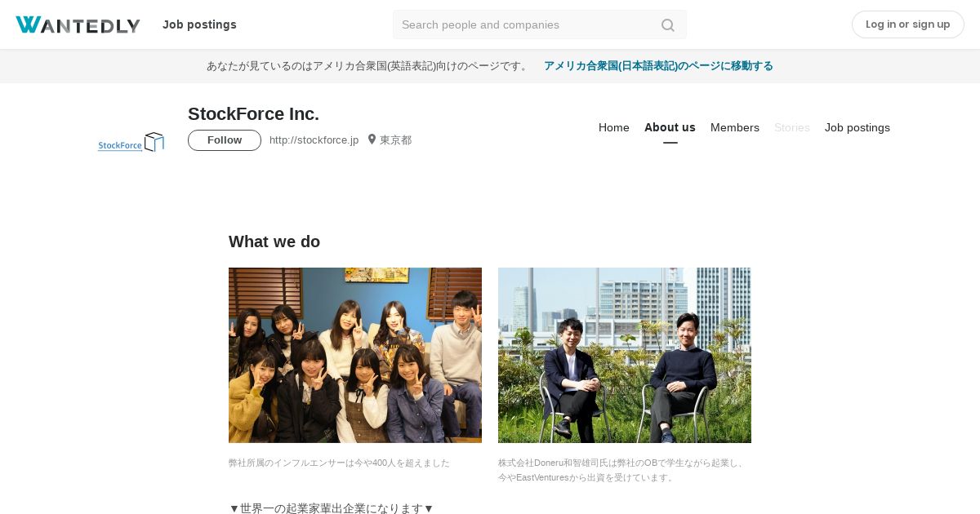This screenshot has width=980, height=514.
Task: Click the caption about 400 influencers
Action: (x=339, y=463)
